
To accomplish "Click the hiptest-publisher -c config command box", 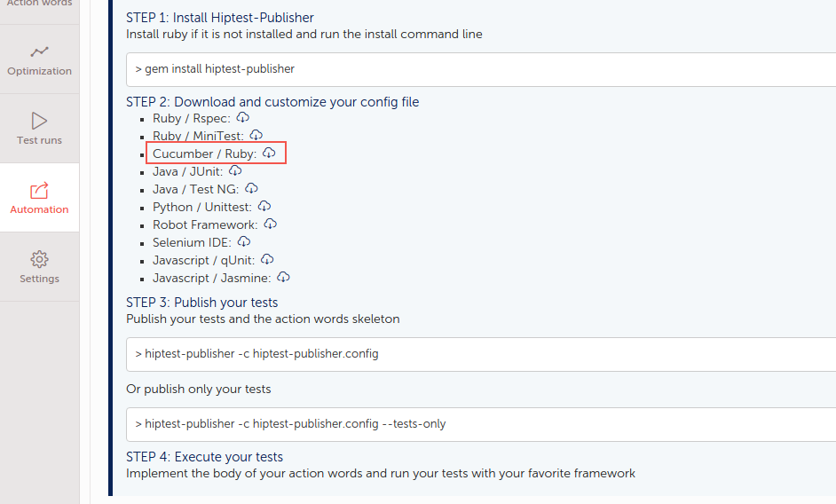I will 481,354.
